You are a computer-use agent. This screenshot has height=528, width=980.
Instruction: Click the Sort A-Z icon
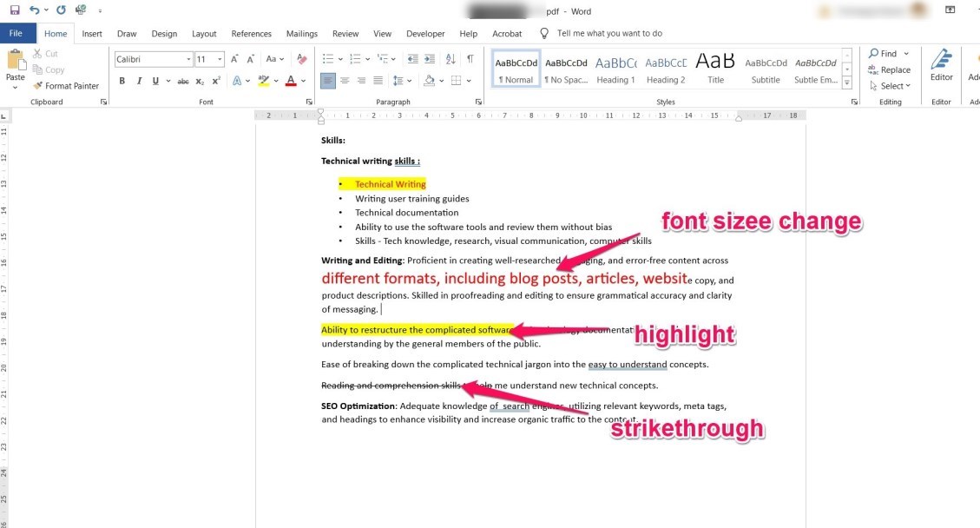(450, 59)
